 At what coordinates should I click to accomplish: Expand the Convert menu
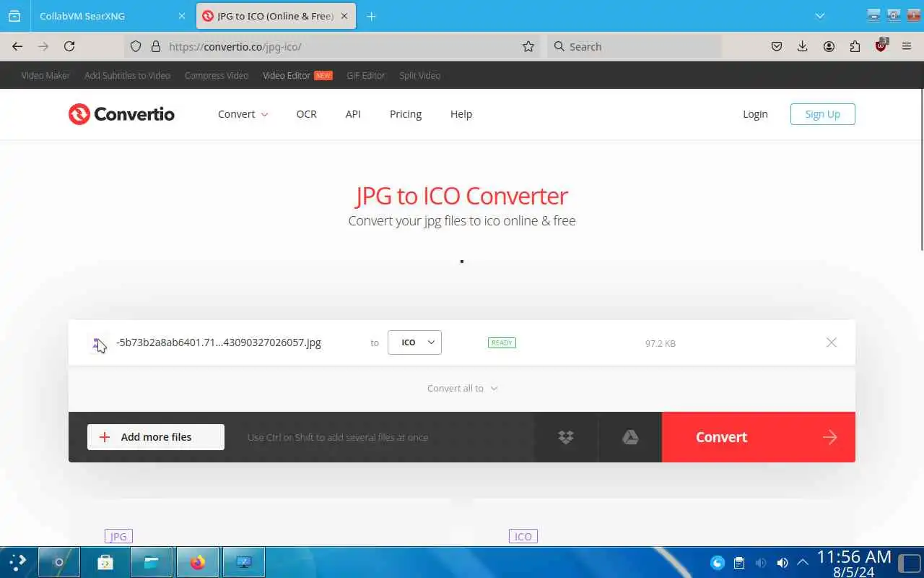click(243, 114)
